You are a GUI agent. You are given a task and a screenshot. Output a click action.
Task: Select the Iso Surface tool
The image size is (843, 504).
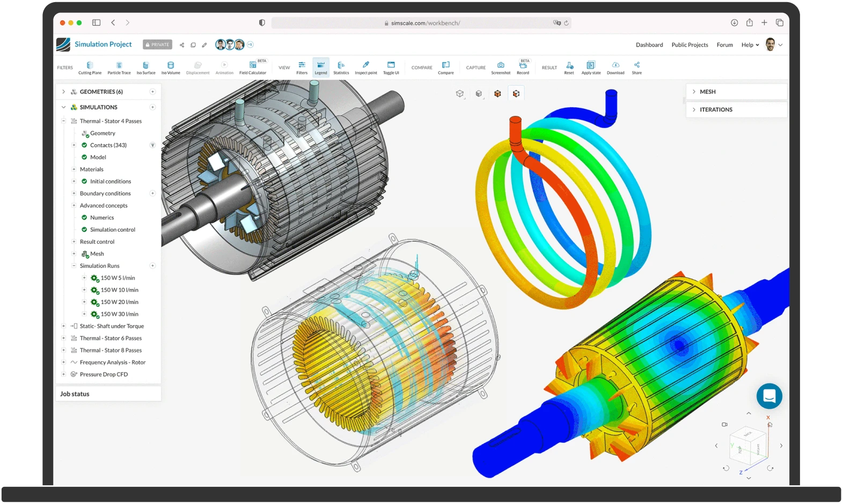[x=145, y=68]
